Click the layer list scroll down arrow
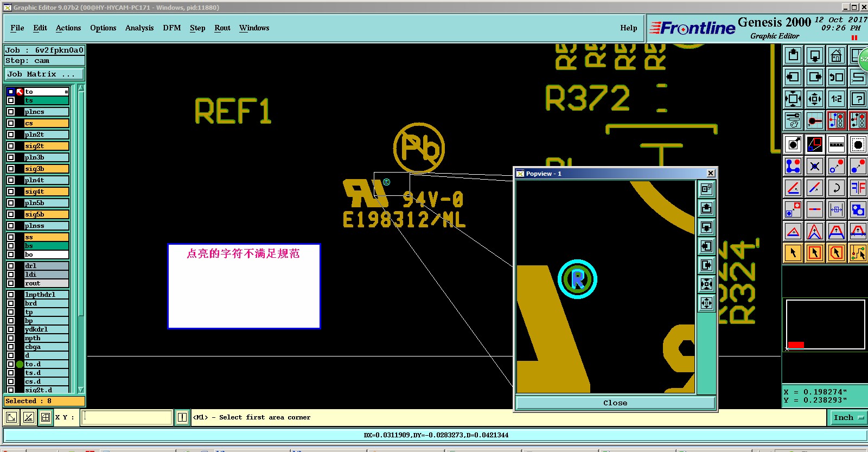Screen dimensions: 868x452 pos(81,390)
